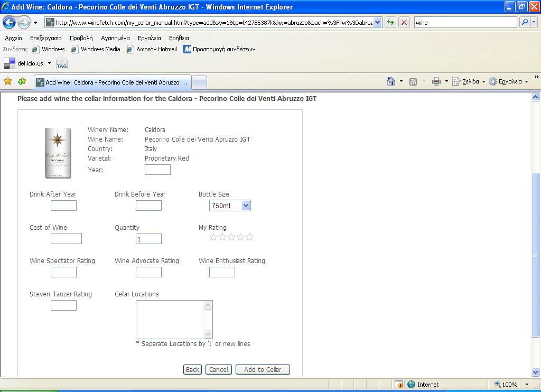The width and height of the screenshot is (541, 392).
Task: Click the Drink After Year field
Action: pos(63,206)
